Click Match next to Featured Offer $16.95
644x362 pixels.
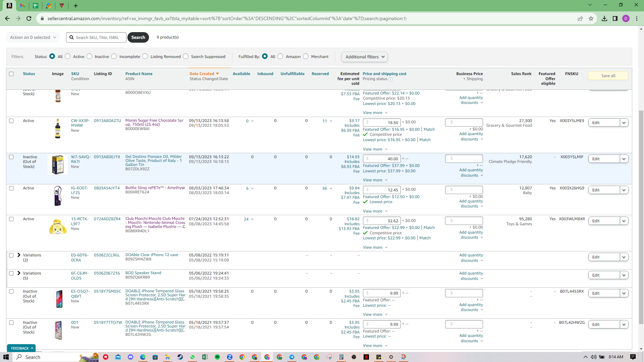[x=429, y=129]
